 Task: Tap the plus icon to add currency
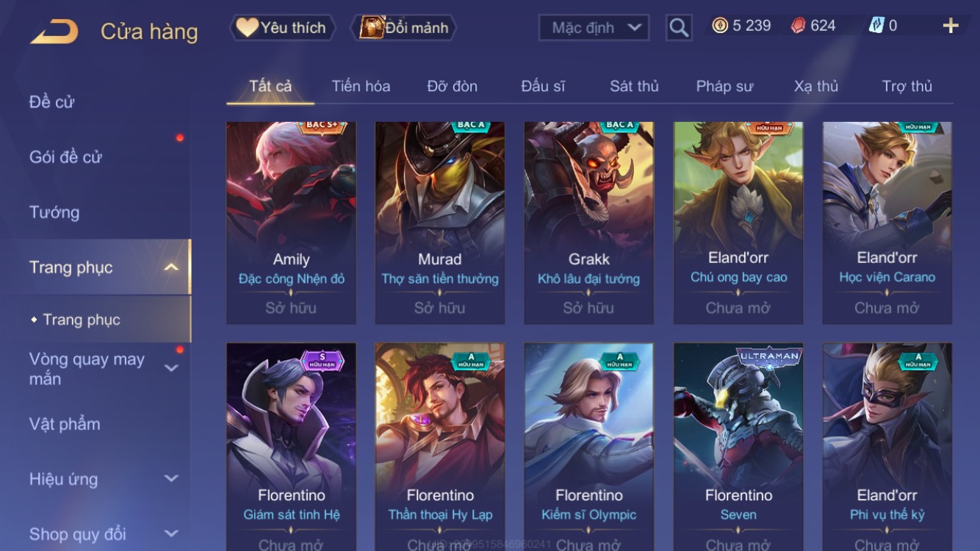(x=951, y=26)
